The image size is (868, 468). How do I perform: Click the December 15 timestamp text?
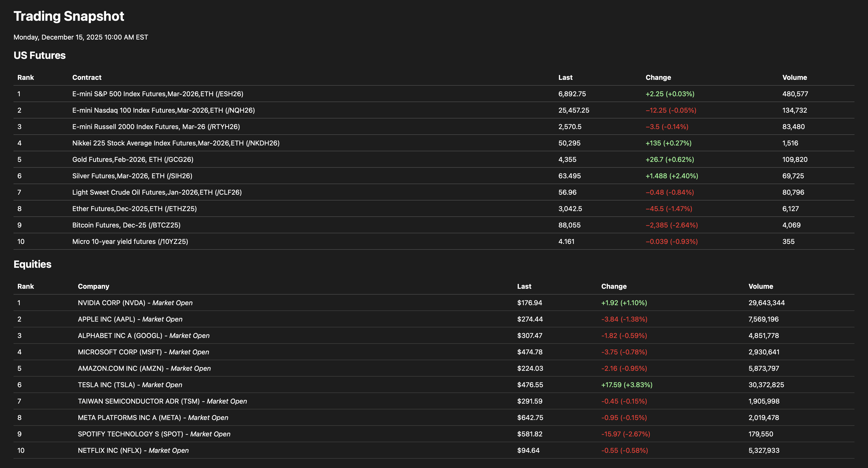coord(81,37)
